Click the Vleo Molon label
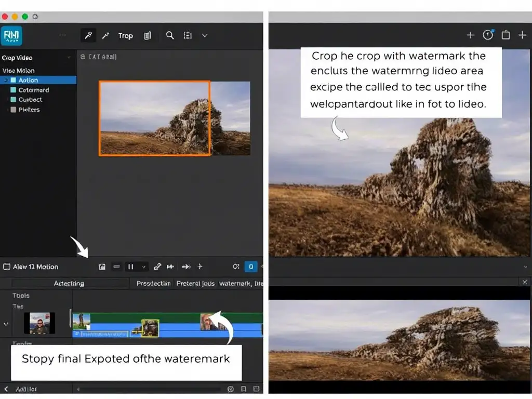Viewport: 532px width, 399px height. coord(18,71)
